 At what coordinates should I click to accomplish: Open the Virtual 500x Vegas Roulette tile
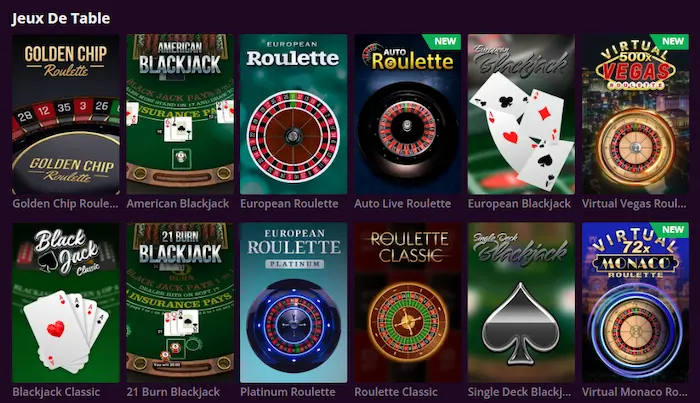coord(635,114)
